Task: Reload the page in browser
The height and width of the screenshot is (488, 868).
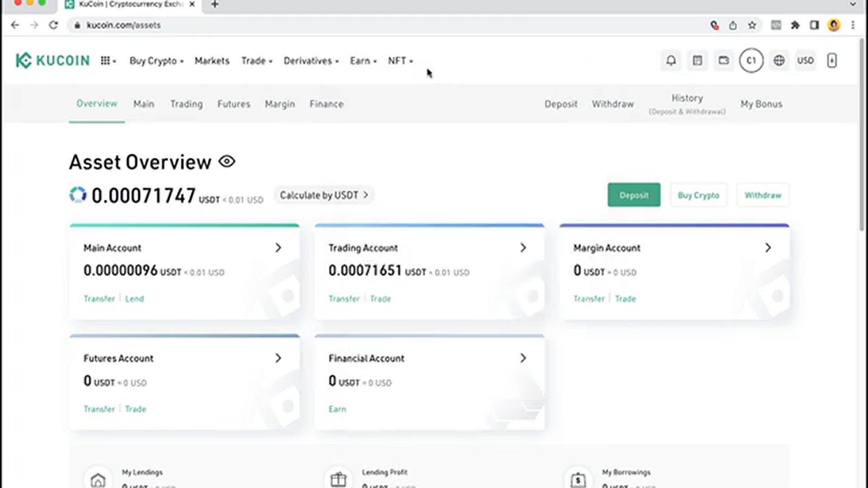Action: point(53,25)
